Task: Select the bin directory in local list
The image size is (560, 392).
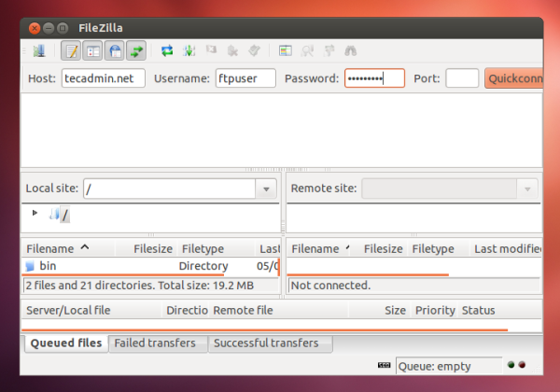Action: (x=49, y=266)
